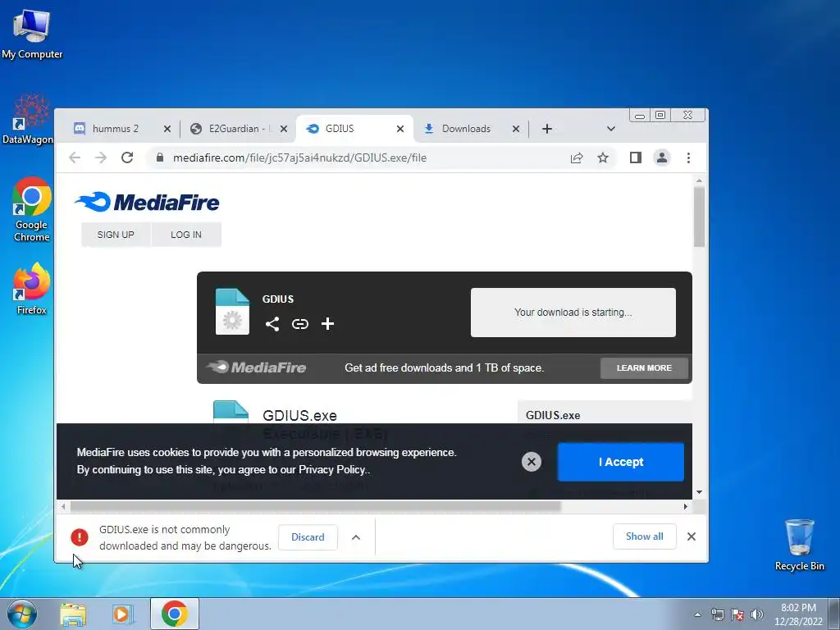This screenshot has width=840, height=630.
Task: Open the Privacy Policy link
Action: coord(332,470)
